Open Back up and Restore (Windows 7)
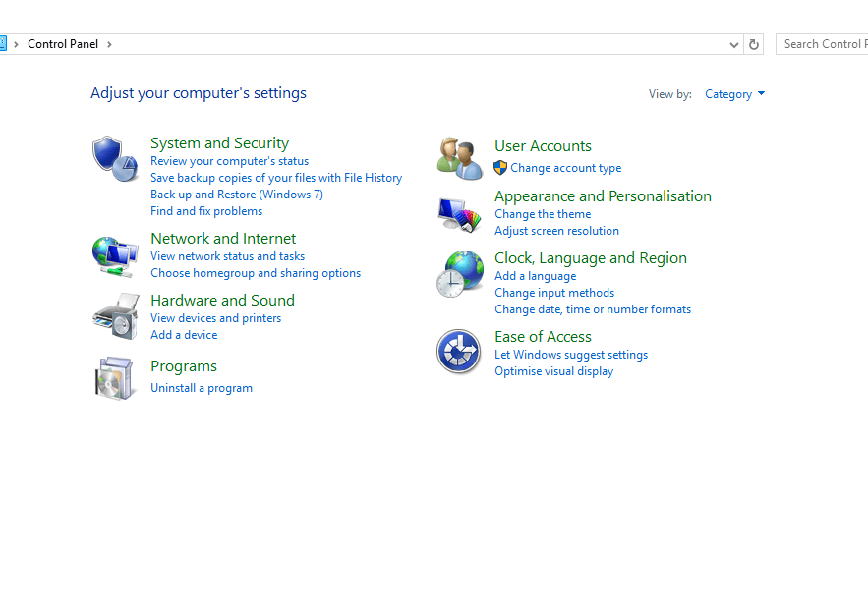The height and width of the screenshot is (613, 868). (236, 195)
